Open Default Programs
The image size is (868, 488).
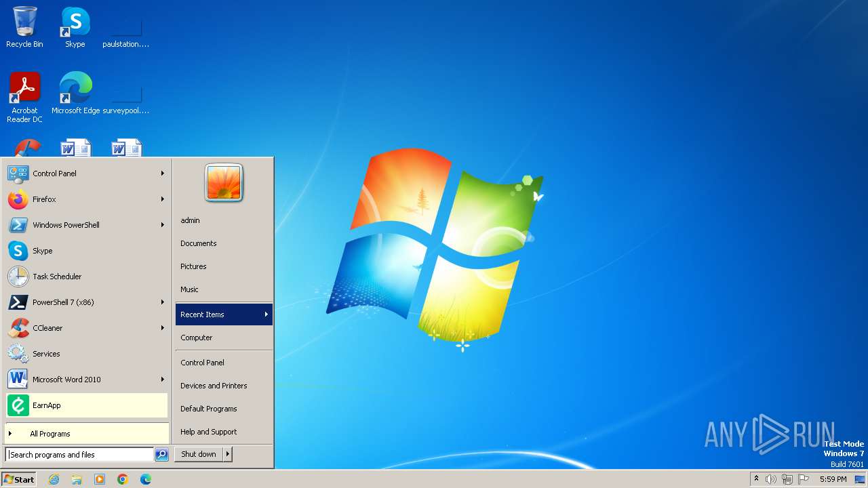[x=224, y=409]
